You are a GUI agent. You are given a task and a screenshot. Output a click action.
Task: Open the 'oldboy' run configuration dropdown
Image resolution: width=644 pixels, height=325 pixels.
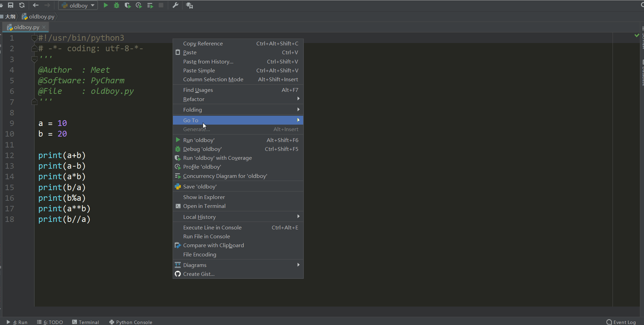tap(78, 5)
